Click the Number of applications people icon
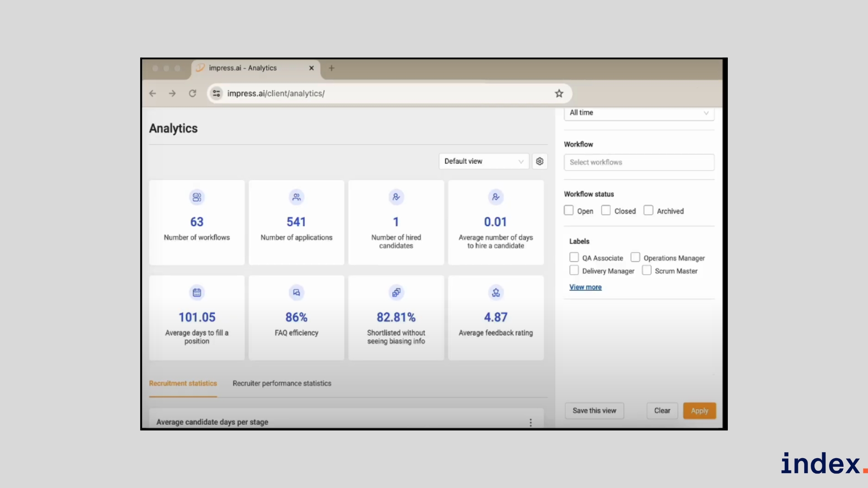 click(x=296, y=197)
